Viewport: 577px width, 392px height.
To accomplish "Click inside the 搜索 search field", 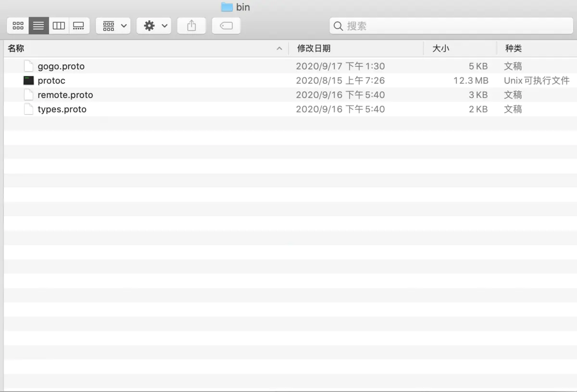I will coord(433,25).
